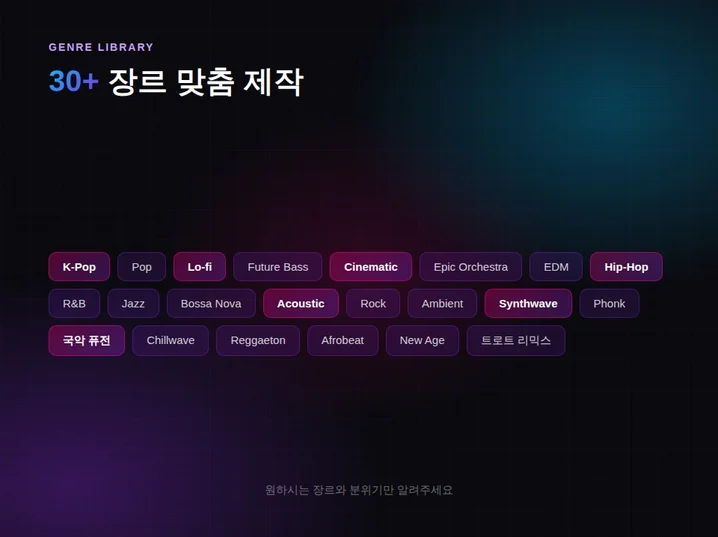Screen dimensions: 718x537
Task: Choose the Afrobeat genre tag
Action: click(x=343, y=341)
